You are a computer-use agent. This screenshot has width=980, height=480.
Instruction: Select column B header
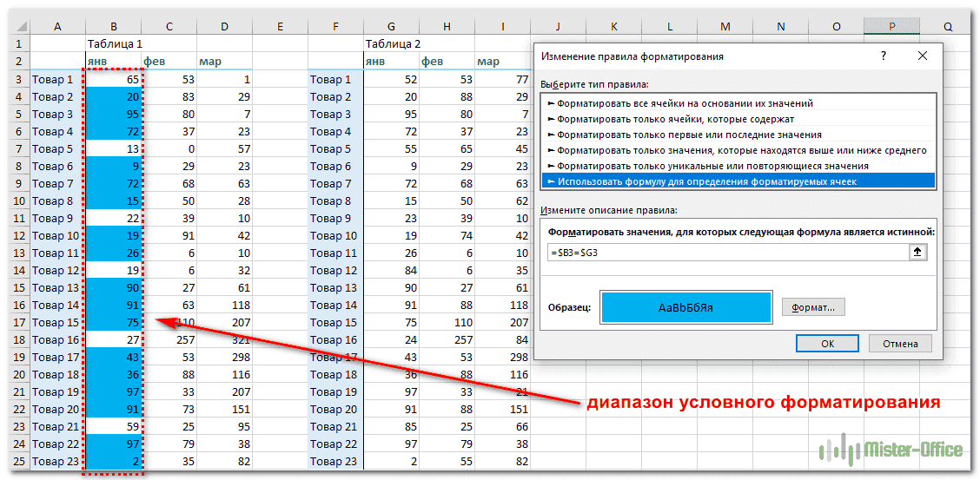[114, 27]
